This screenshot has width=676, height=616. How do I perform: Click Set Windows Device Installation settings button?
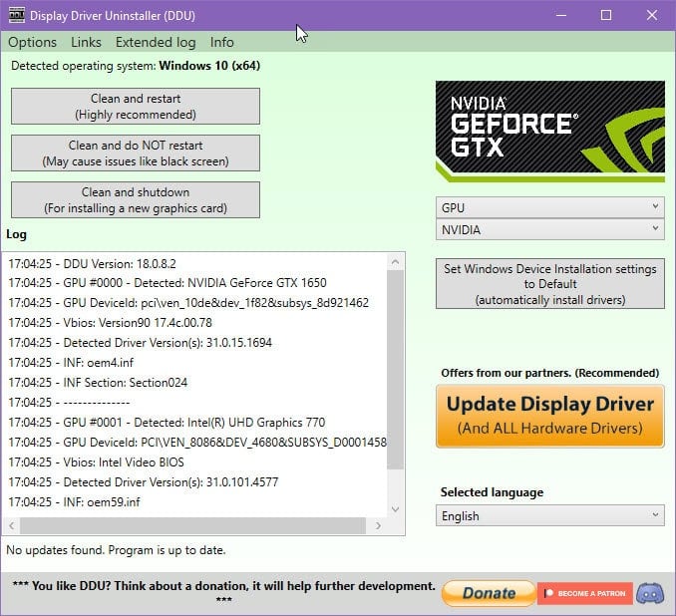tap(550, 284)
